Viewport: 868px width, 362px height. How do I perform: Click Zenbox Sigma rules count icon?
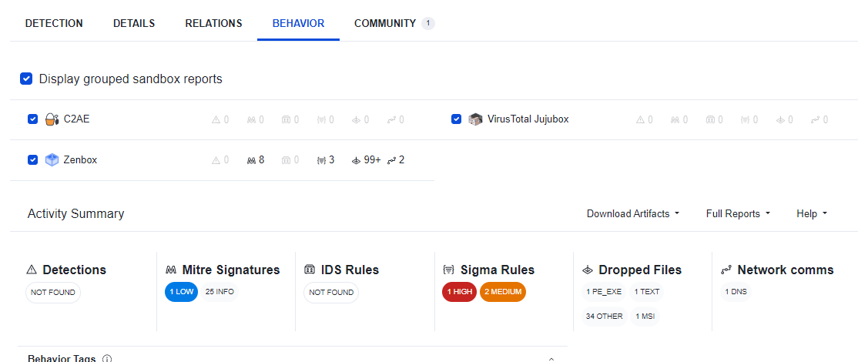click(x=321, y=160)
